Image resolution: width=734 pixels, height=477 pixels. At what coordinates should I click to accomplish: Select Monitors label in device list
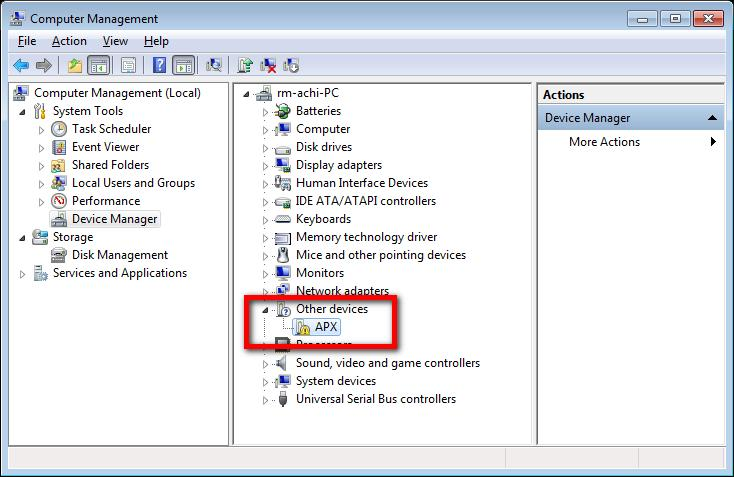tap(320, 273)
